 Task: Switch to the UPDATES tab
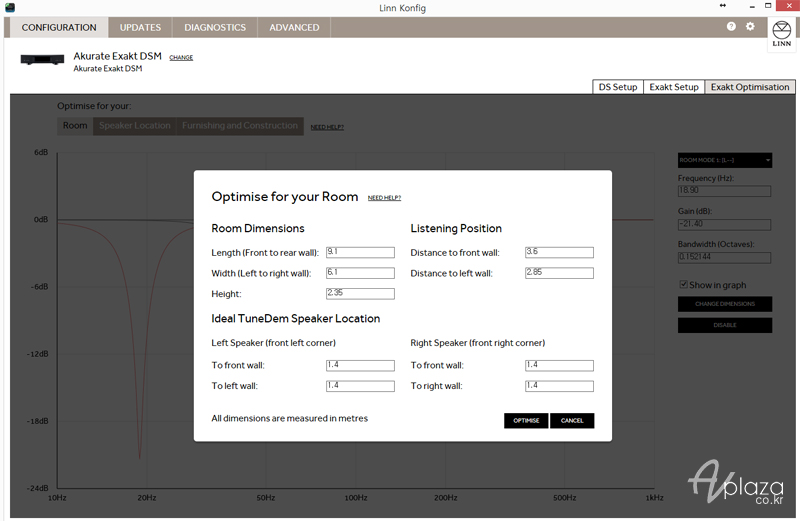(140, 28)
